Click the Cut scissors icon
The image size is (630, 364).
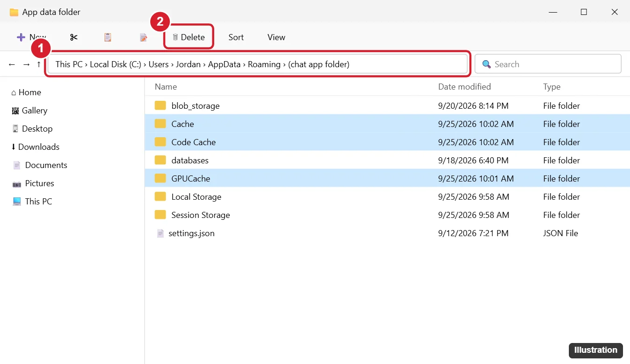(74, 37)
